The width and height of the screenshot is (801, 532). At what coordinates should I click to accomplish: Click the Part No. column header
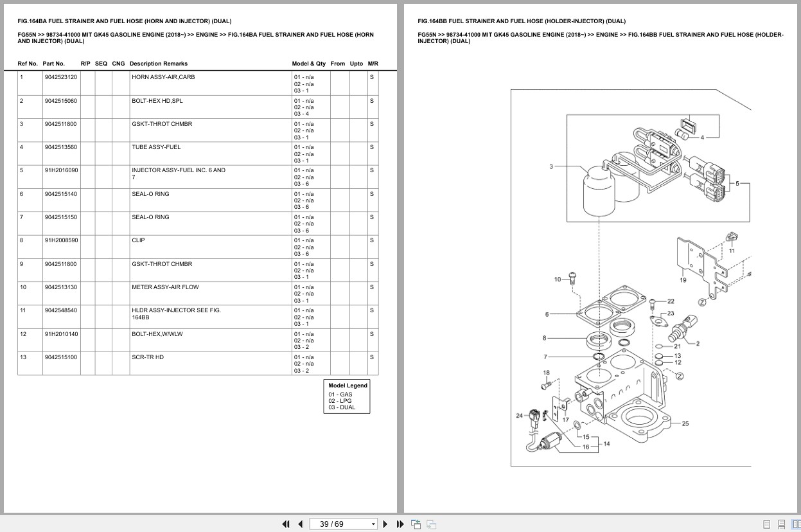point(54,64)
